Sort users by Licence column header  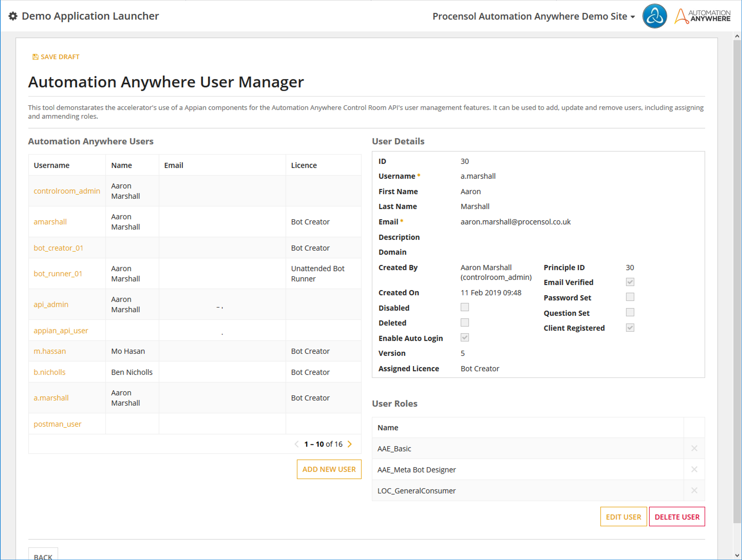(x=304, y=165)
